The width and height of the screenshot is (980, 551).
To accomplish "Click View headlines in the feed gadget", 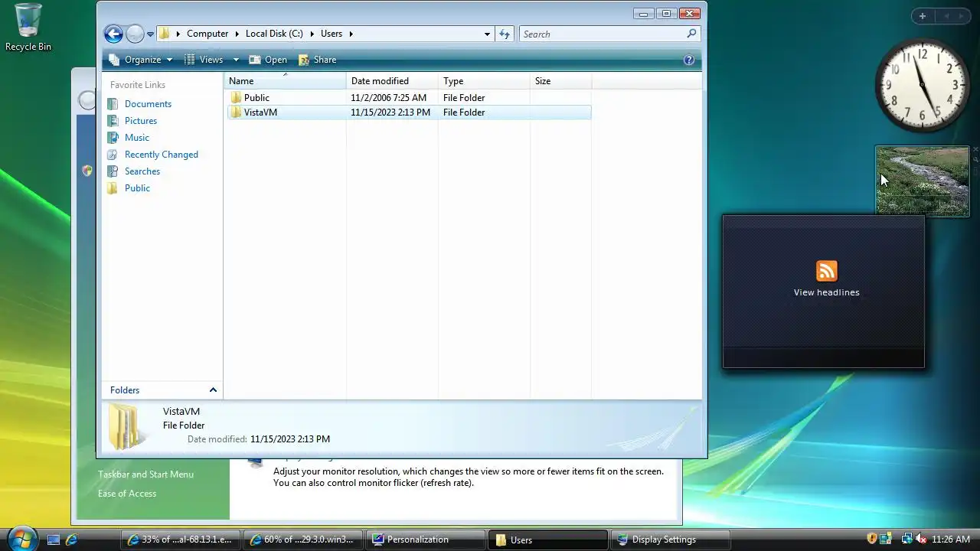I will tap(826, 292).
